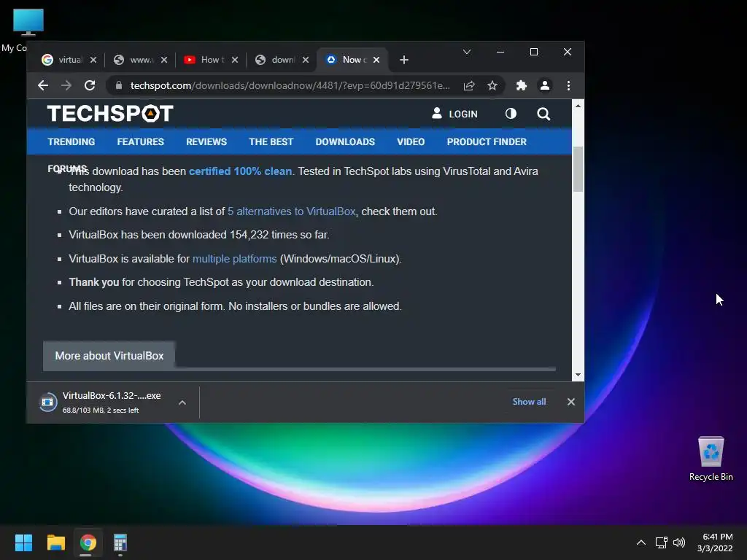This screenshot has height=560, width=747.
Task: Close the YouTube 'How t' tab
Action: coord(235,60)
